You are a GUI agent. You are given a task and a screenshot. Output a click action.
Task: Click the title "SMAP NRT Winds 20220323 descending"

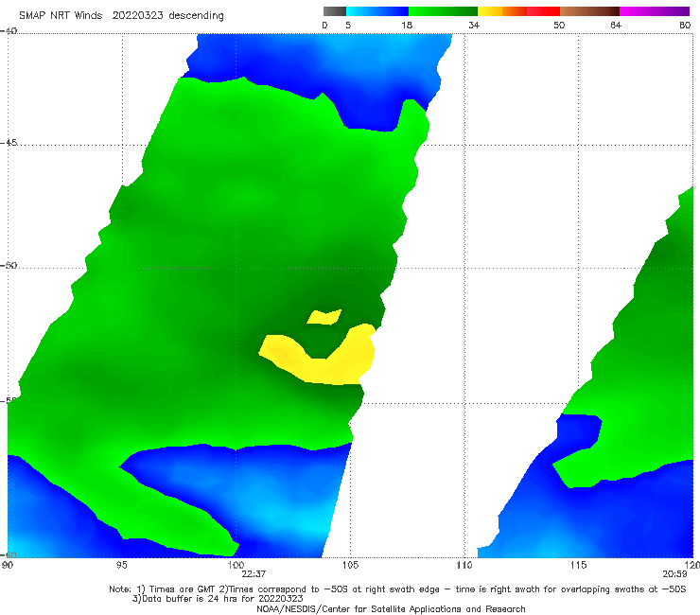[121, 16]
